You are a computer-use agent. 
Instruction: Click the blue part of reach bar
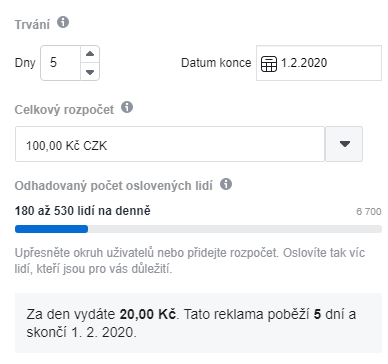[x=51, y=229]
